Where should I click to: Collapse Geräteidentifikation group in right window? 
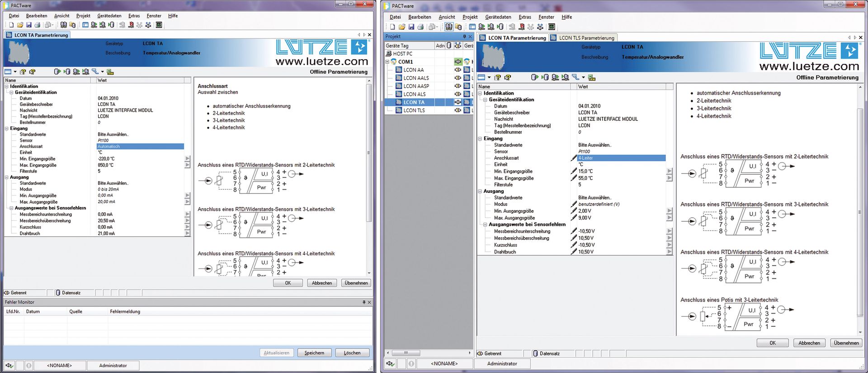[x=485, y=100]
